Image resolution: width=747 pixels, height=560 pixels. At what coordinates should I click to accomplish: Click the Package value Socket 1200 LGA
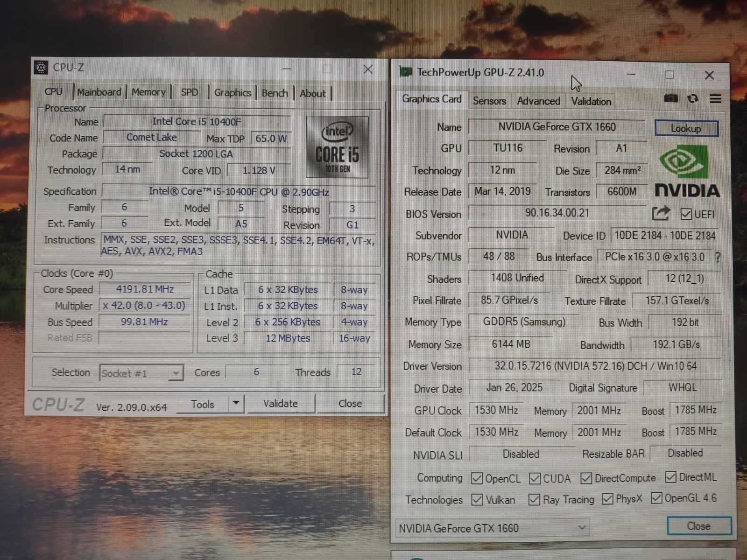196,154
